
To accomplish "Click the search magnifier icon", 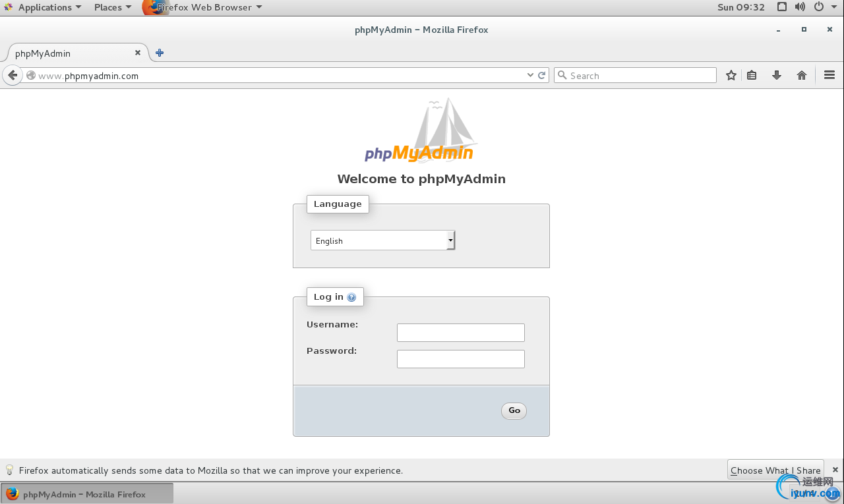I will (562, 75).
